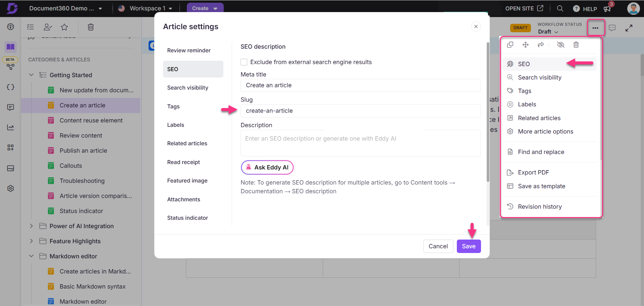Click the Save button

tap(469, 246)
